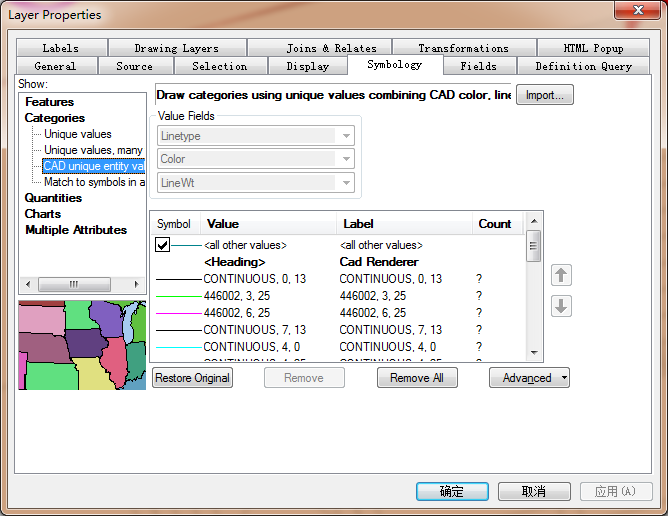This screenshot has width=668, height=516.
Task: Select Charts in the Show list
Action: pyautogui.click(x=43, y=214)
